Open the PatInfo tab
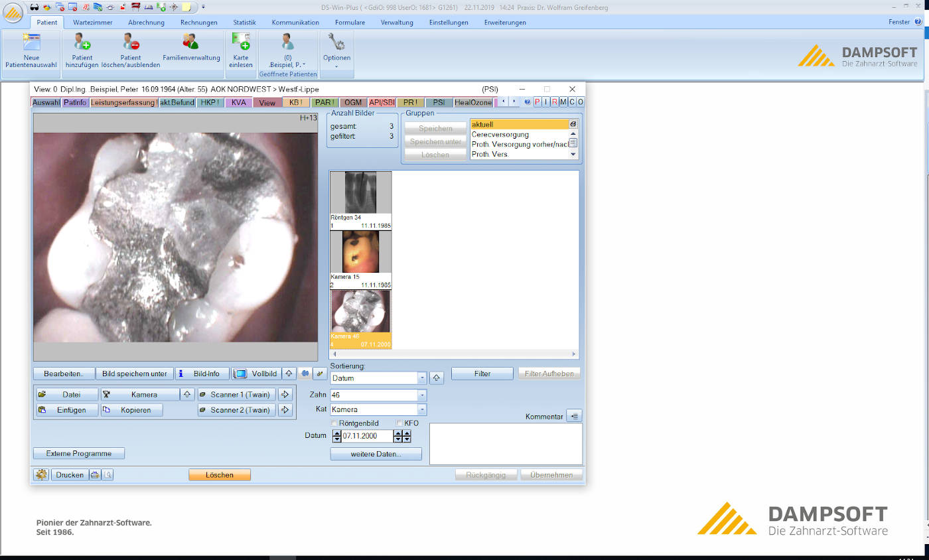Image resolution: width=929 pixels, height=560 pixels. click(75, 103)
